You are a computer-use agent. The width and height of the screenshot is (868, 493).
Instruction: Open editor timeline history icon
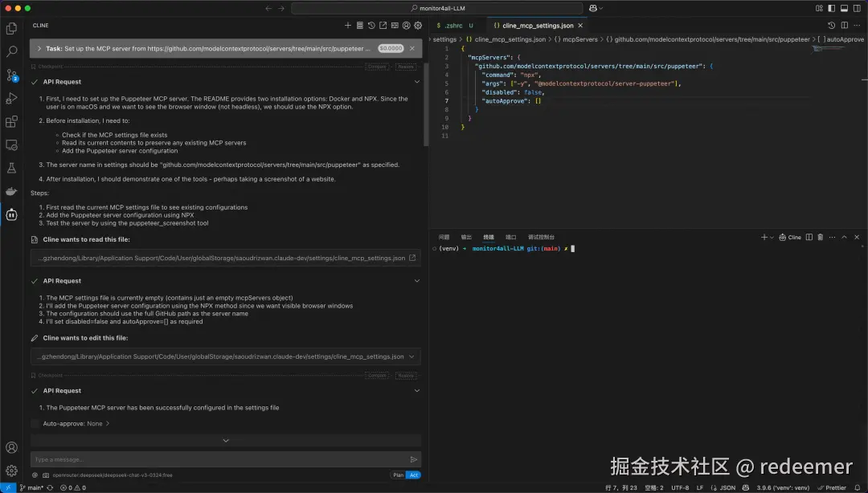(832, 26)
